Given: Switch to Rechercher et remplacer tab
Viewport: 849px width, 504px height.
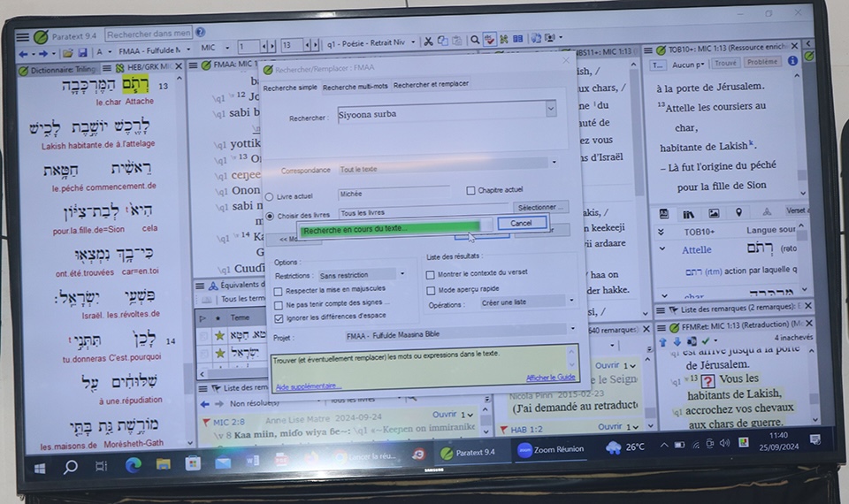Looking at the screenshot, I should click(x=431, y=84).
